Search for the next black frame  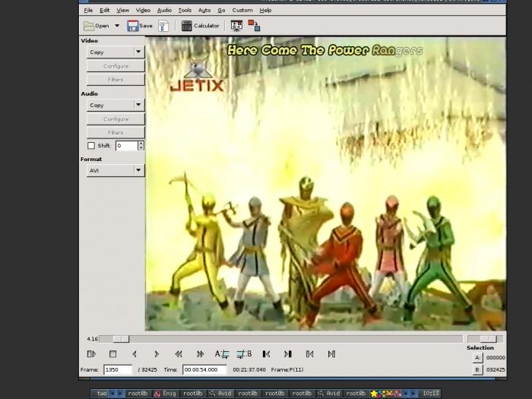pyautogui.click(x=288, y=354)
